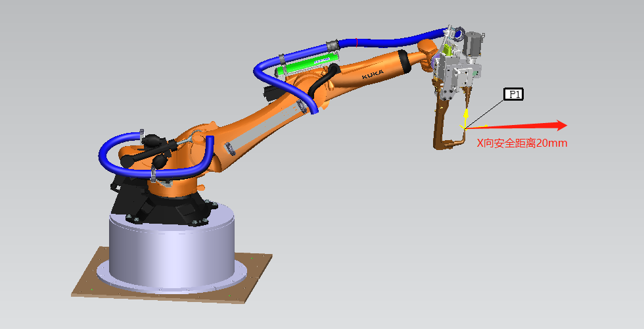Select the black leader line to P1
The image size is (644, 329).
pyautogui.click(x=486, y=112)
